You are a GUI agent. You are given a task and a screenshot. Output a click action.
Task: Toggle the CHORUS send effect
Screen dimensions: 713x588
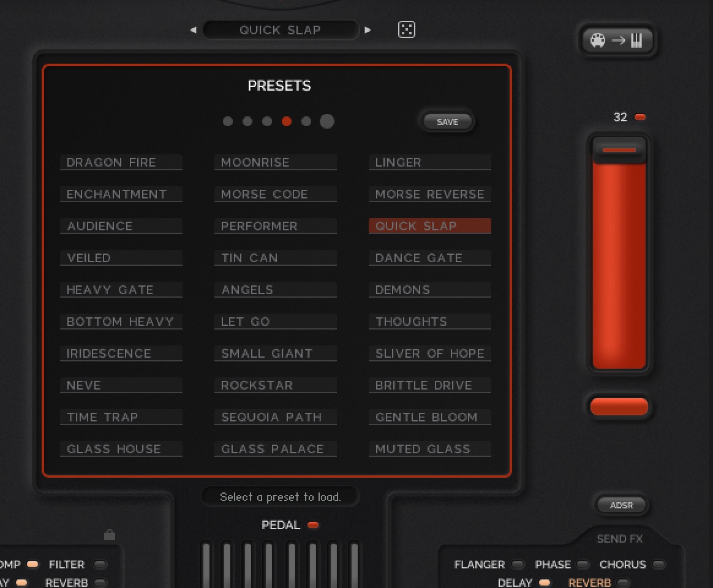coord(658,565)
